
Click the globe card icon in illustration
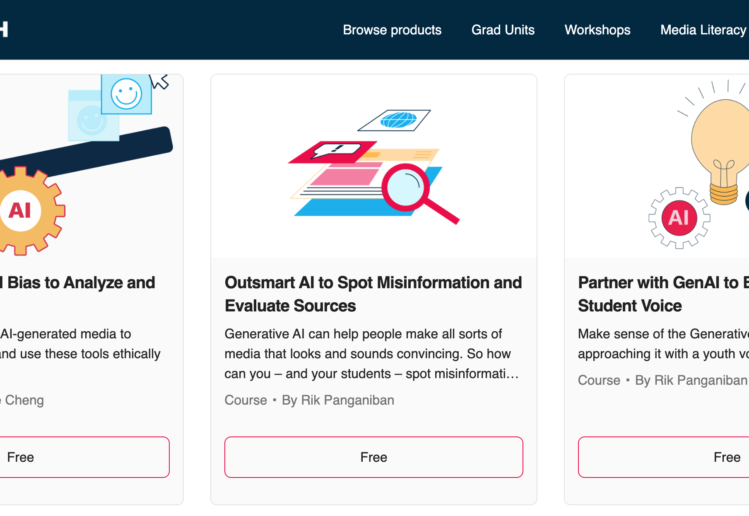click(x=395, y=120)
